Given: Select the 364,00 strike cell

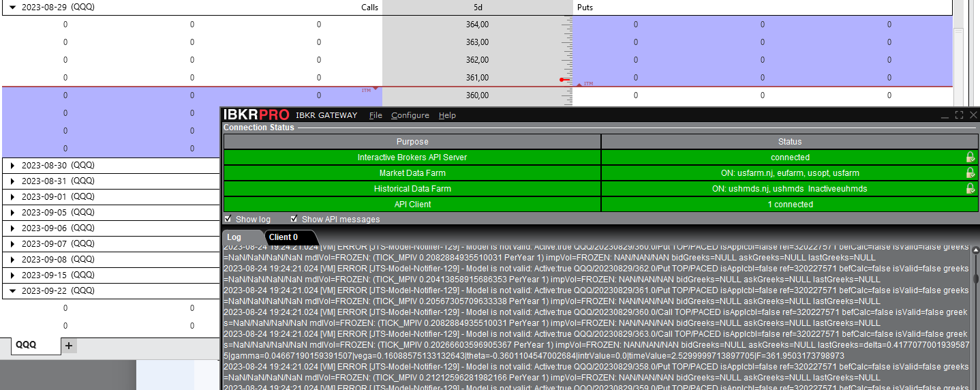Looking at the screenshot, I should pyautogui.click(x=477, y=25).
